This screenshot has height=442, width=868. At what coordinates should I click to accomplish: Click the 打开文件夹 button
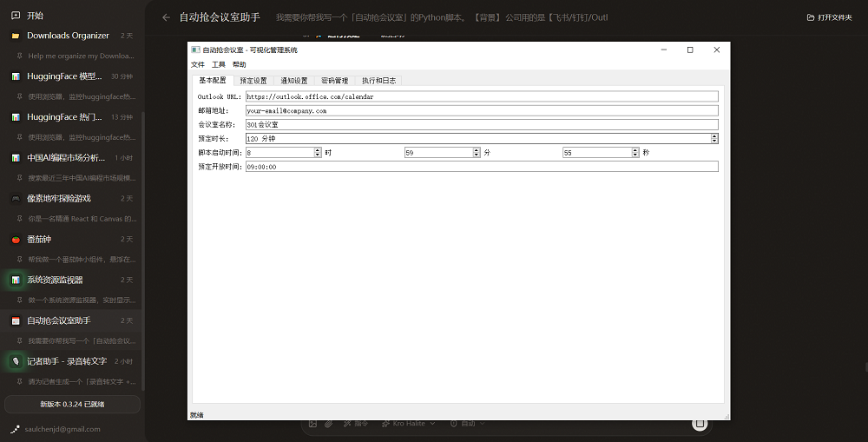[829, 17]
